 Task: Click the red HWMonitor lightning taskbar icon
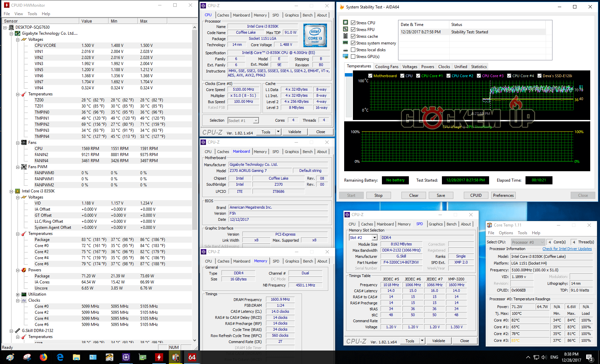tap(159, 357)
